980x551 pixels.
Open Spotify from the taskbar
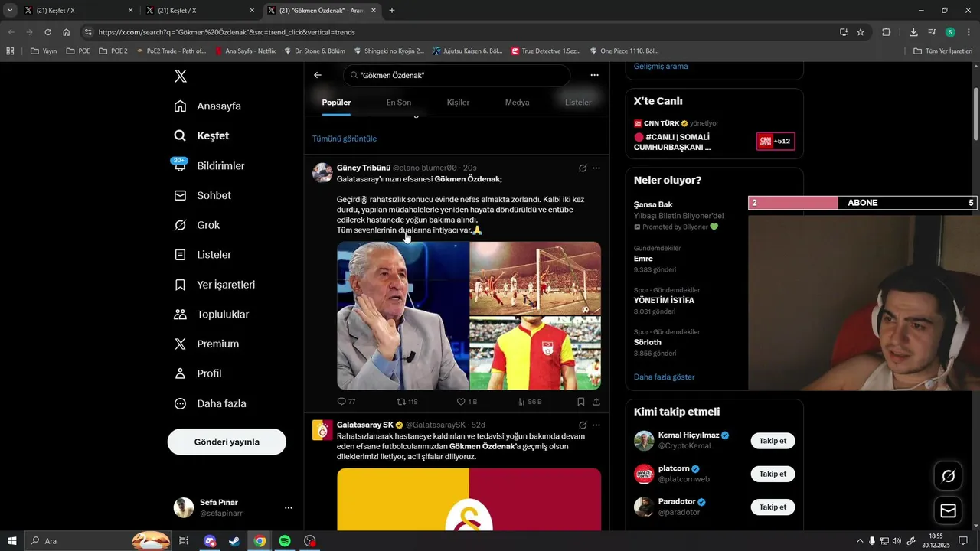(x=285, y=541)
